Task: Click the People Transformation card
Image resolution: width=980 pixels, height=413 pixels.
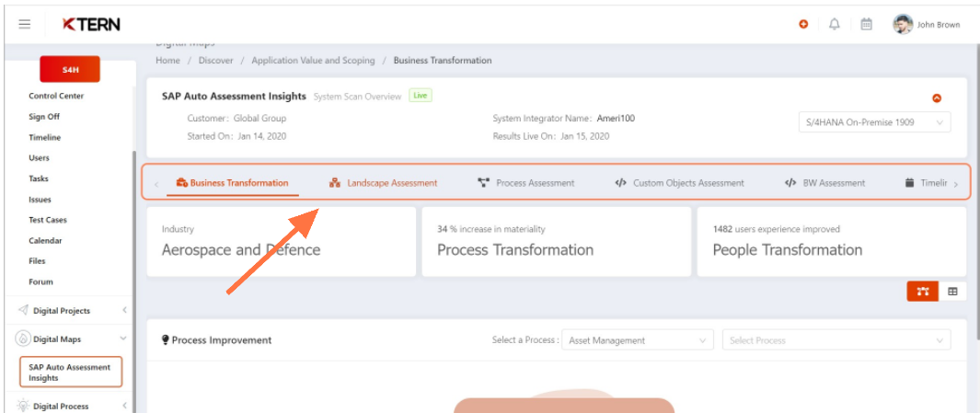Action: pos(832,242)
